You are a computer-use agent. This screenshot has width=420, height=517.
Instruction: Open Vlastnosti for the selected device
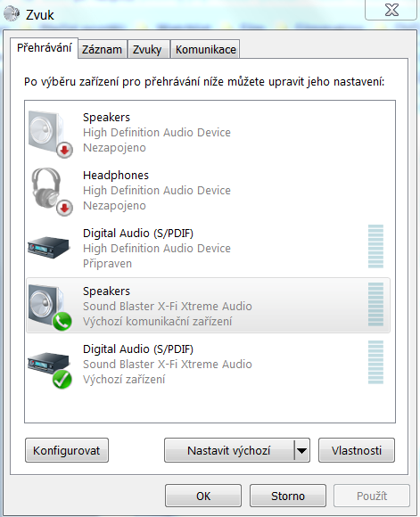[357, 450]
